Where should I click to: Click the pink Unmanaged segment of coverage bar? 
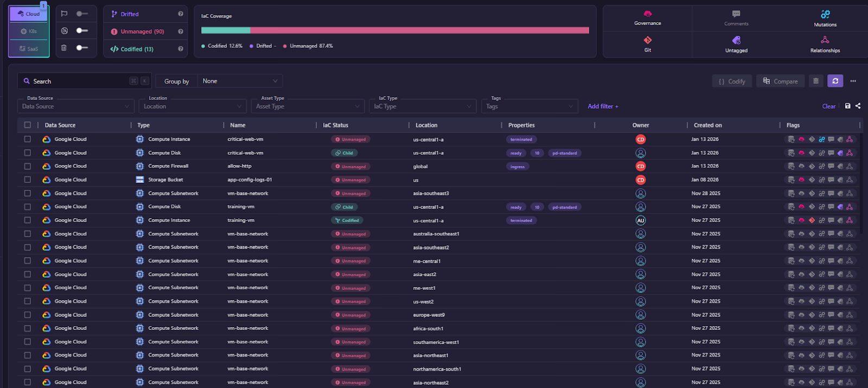coord(419,30)
